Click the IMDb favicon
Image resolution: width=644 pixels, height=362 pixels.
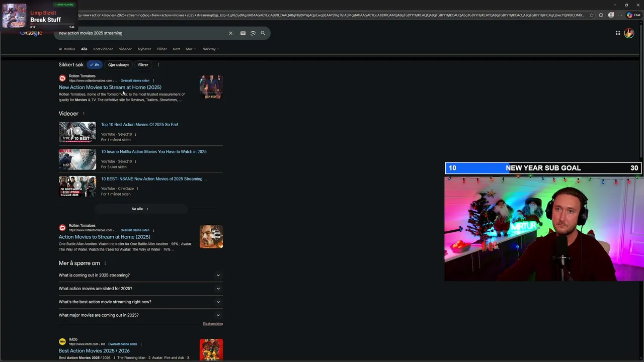coord(62,342)
